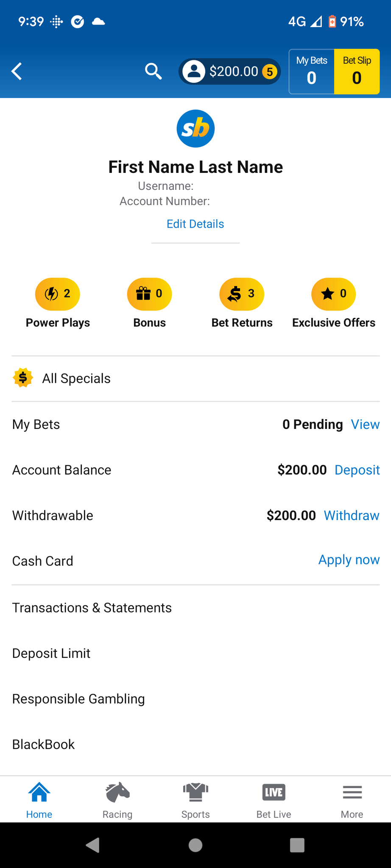The height and width of the screenshot is (868, 391).
Task: Tap Apply now for Cash Card
Action: click(x=349, y=560)
